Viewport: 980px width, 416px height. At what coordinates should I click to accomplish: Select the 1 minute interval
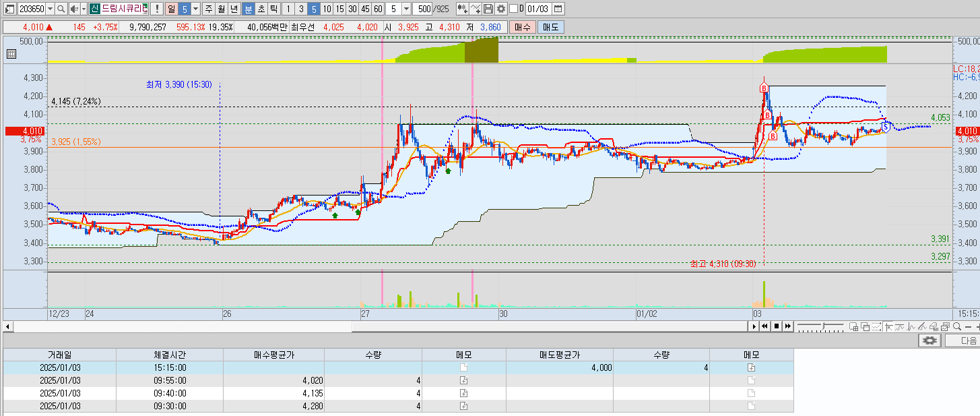click(288, 9)
